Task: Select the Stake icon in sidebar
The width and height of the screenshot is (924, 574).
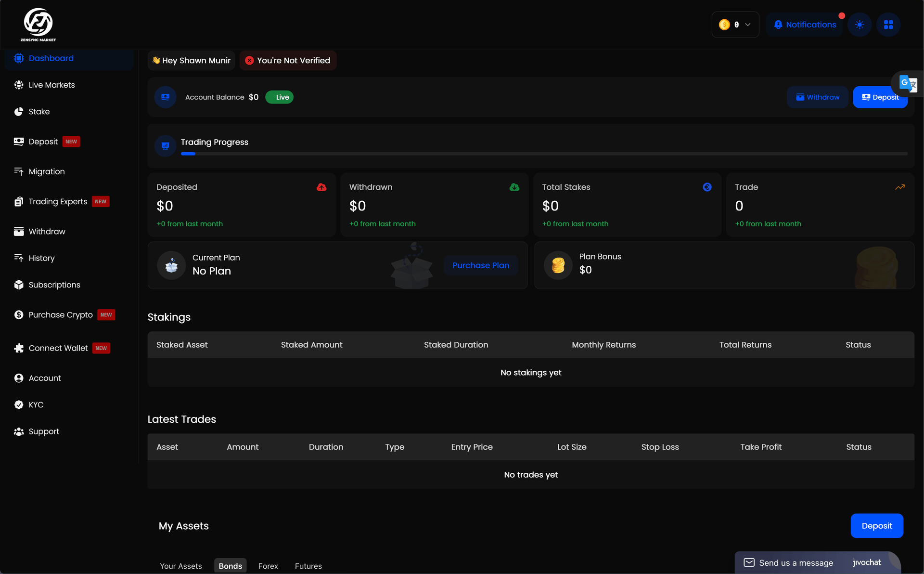Action: 18,111
